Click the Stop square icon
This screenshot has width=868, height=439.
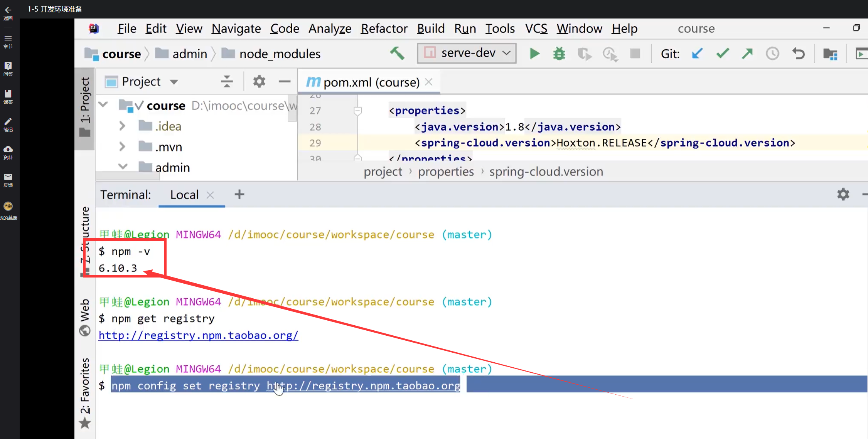click(635, 53)
